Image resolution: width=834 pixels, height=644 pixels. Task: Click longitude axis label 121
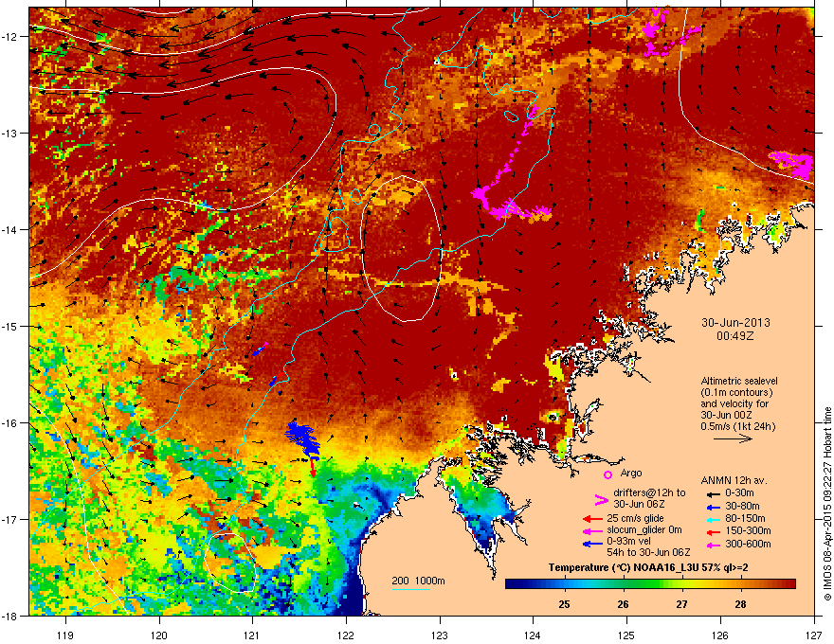point(252,635)
